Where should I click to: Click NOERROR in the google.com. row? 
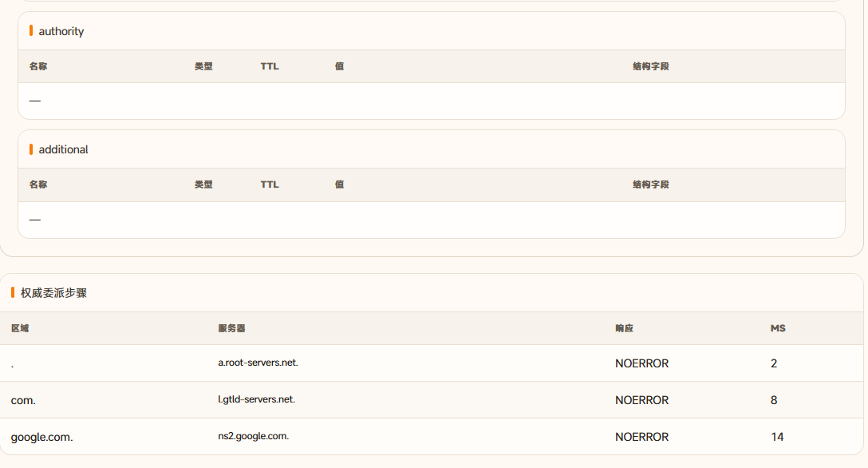pyautogui.click(x=641, y=437)
